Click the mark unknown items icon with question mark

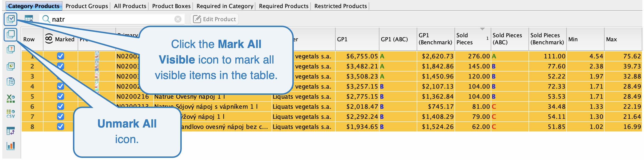(x=11, y=49)
